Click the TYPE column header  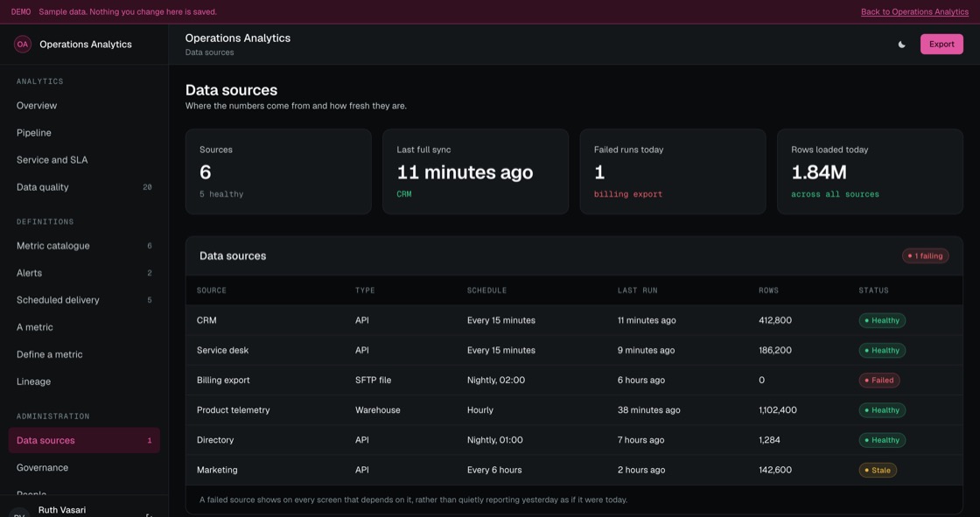(365, 290)
